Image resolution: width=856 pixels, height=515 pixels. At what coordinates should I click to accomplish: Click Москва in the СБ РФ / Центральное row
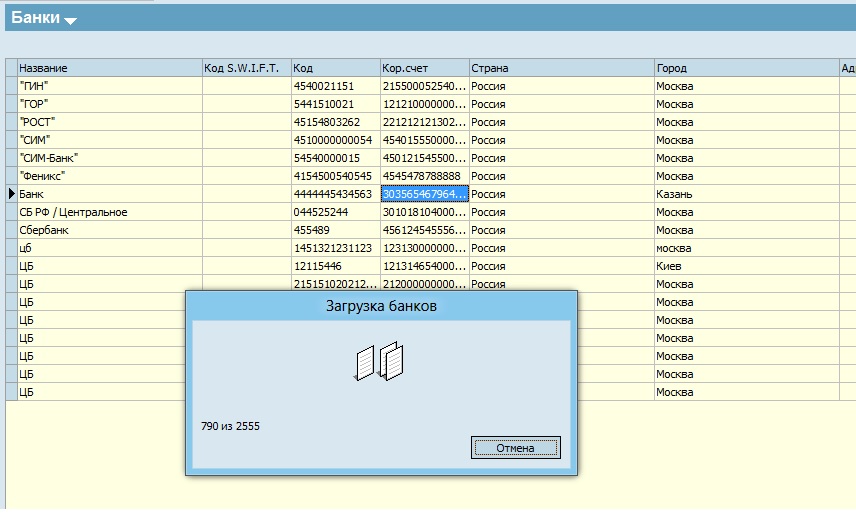pyautogui.click(x=747, y=212)
